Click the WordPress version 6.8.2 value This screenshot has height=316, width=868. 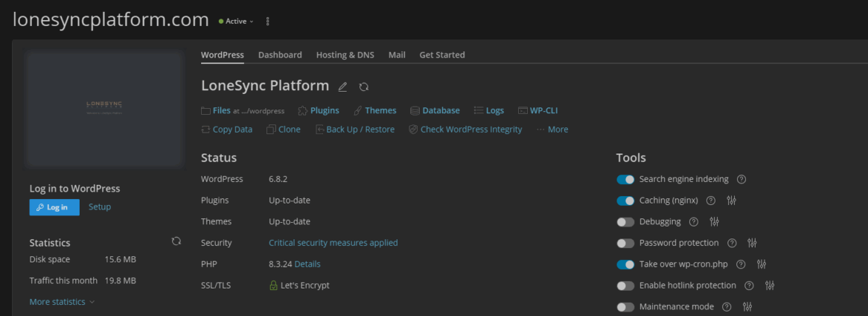point(278,179)
